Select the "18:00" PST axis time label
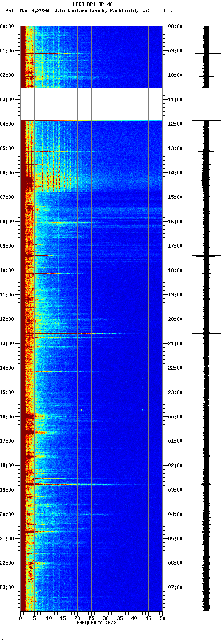This screenshot has height=644, width=224. (7, 466)
